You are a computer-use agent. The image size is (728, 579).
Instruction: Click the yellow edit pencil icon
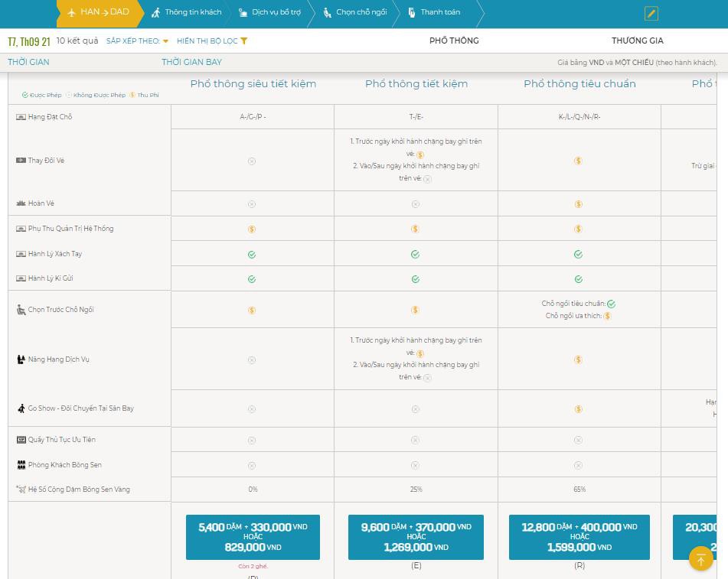[651, 14]
